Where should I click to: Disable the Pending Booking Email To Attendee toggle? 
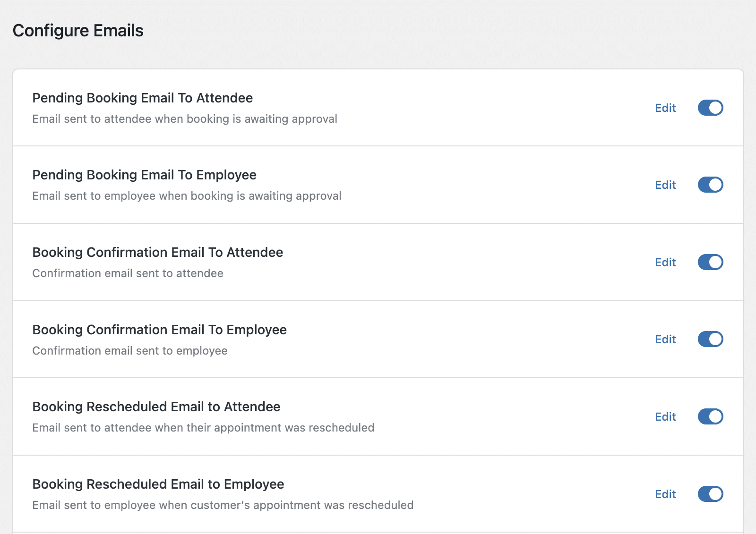pyautogui.click(x=710, y=108)
